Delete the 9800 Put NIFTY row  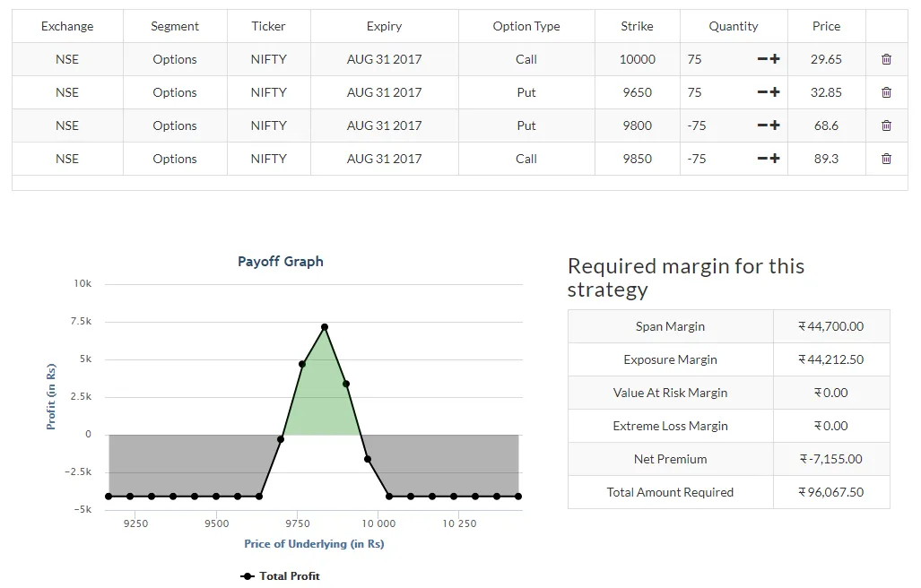[886, 125]
